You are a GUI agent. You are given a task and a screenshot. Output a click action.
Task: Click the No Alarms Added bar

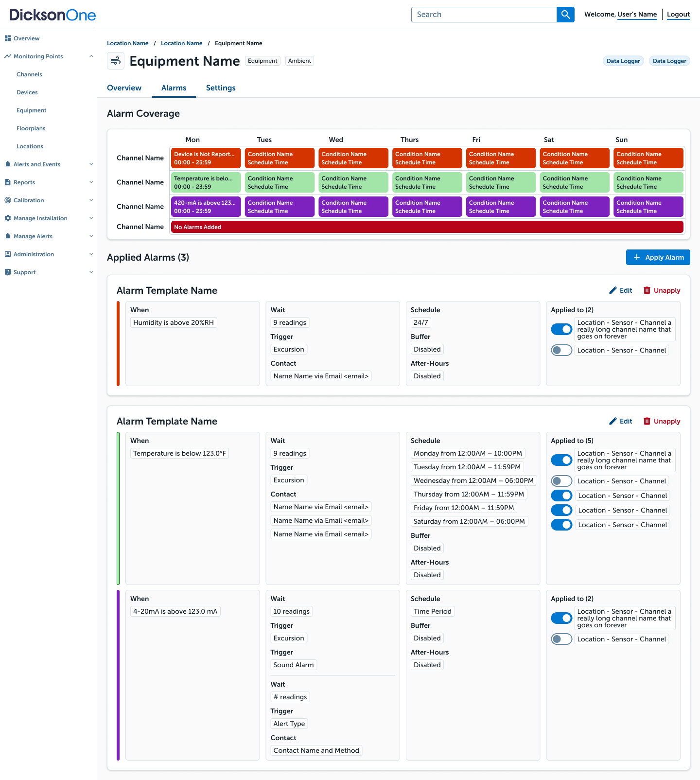pyautogui.click(x=427, y=227)
